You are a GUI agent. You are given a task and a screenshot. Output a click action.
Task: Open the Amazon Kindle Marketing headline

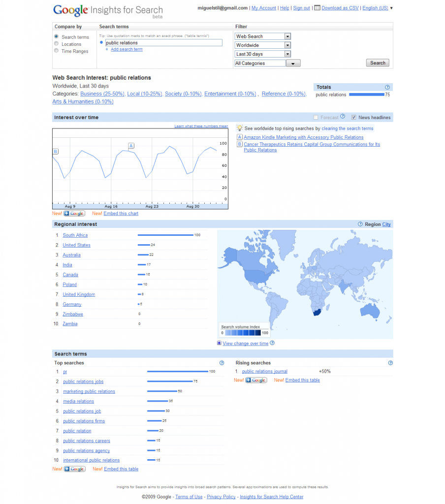pyautogui.click(x=304, y=137)
